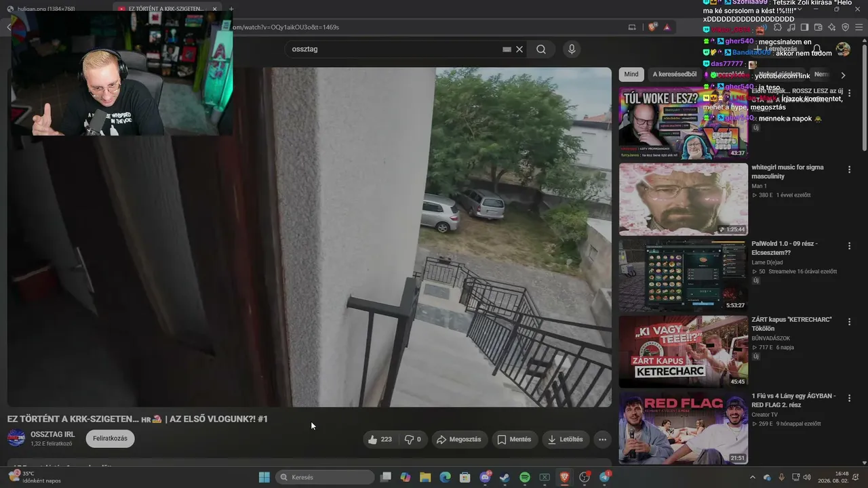Open options for the KETRECHARC video
The image size is (868, 488).
pyautogui.click(x=849, y=321)
